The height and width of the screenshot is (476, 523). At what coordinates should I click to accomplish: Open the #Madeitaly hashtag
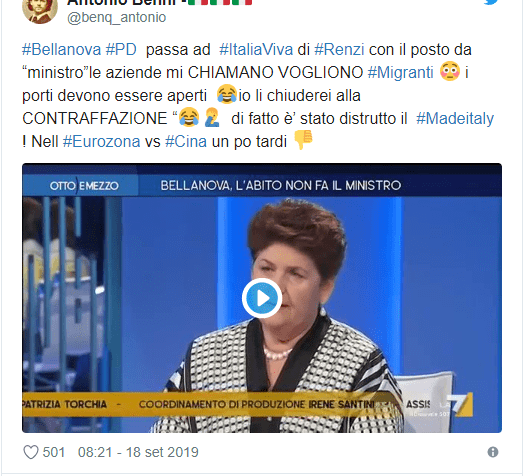[455, 118]
